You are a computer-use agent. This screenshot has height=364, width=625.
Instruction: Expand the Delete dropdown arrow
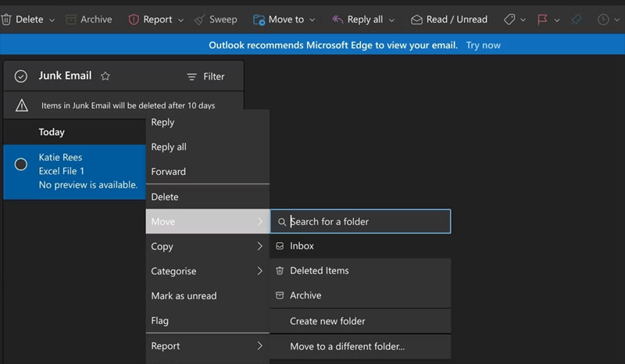52,20
